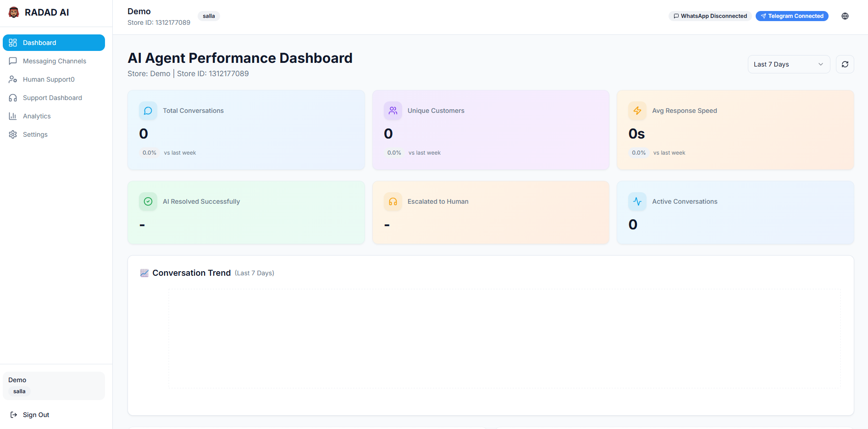Viewport: 868px width, 429px height.
Task: Open the Support Dashboard menu item
Action: coord(52,98)
